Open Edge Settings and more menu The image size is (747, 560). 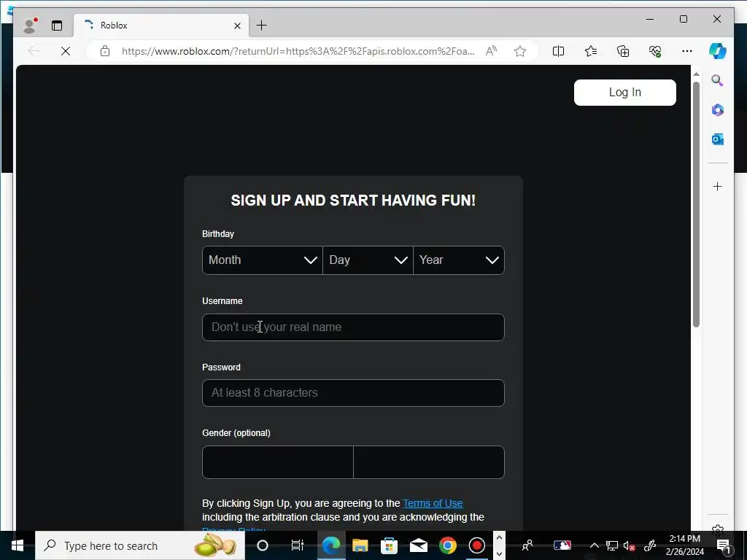tap(687, 51)
